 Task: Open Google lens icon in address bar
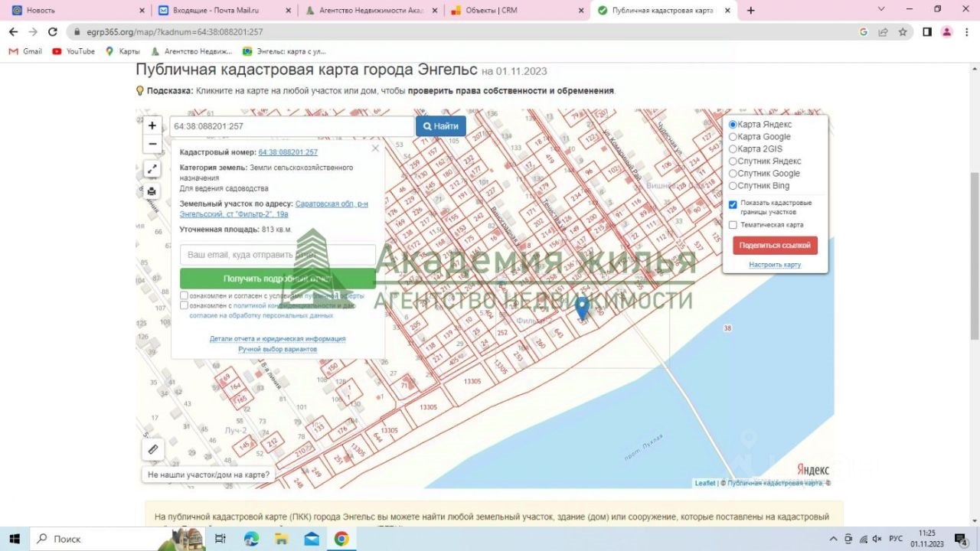click(x=864, y=32)
